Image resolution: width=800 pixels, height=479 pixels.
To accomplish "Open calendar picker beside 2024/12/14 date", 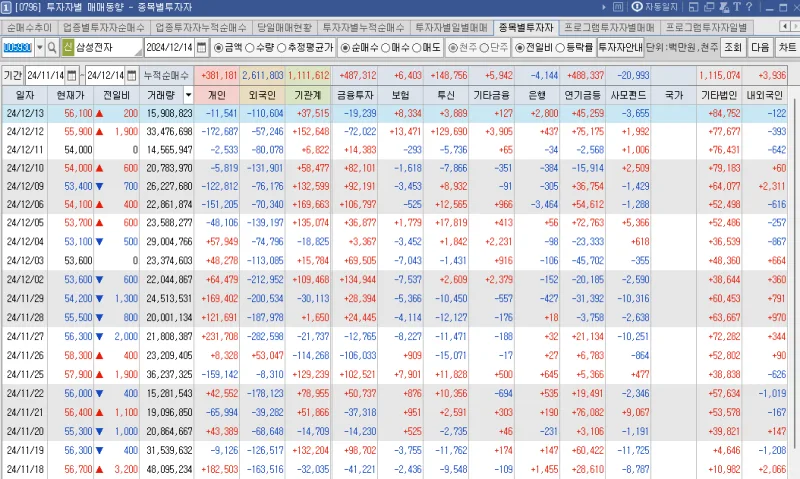I will click(x=202, y=48).
